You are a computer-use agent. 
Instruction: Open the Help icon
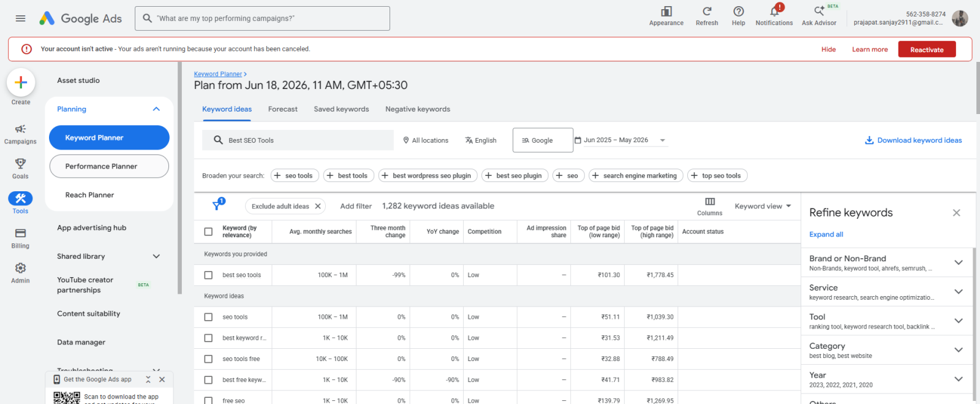coord(739,12)
